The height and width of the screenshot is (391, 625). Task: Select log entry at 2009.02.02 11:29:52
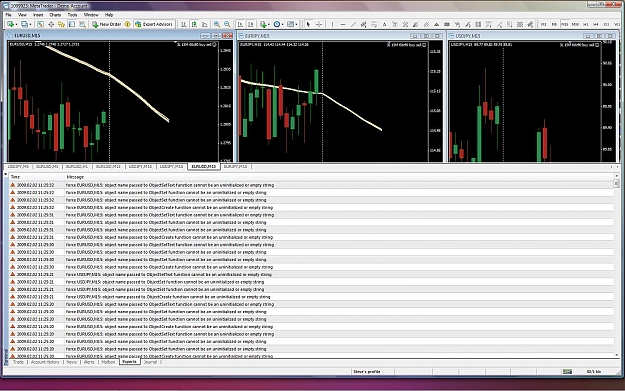[x=311, y=185]
